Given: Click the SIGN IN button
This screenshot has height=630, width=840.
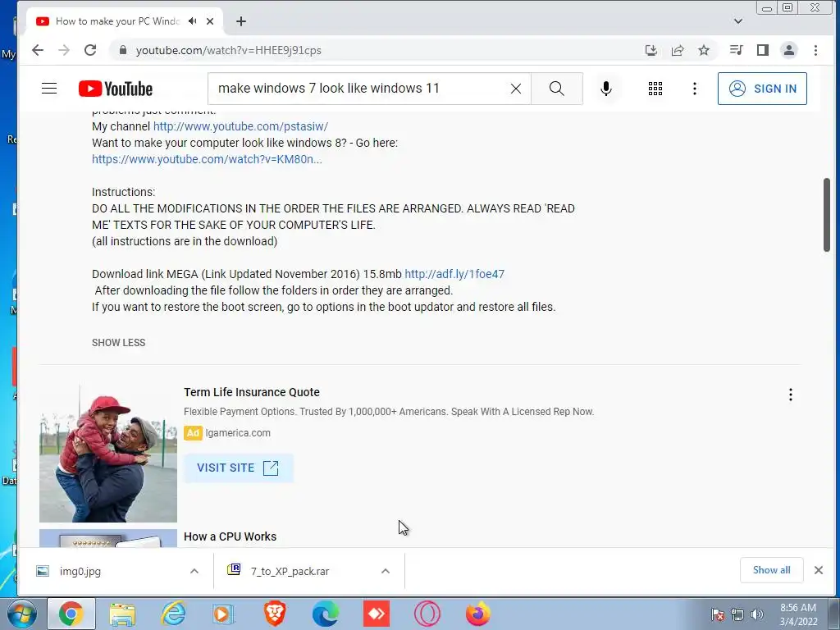Looking at the screenshot, I should 762,89.
